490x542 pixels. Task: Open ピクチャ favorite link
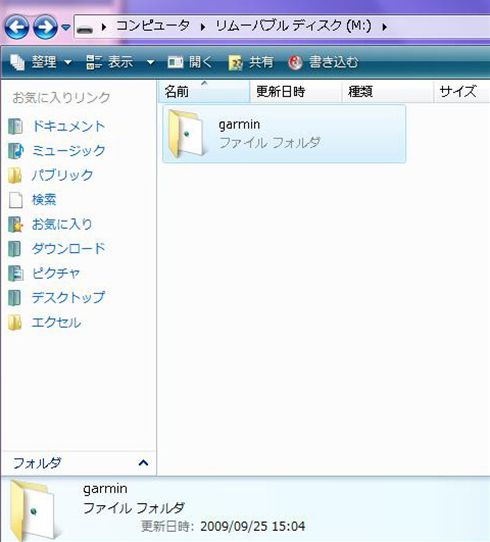point(56,273)
